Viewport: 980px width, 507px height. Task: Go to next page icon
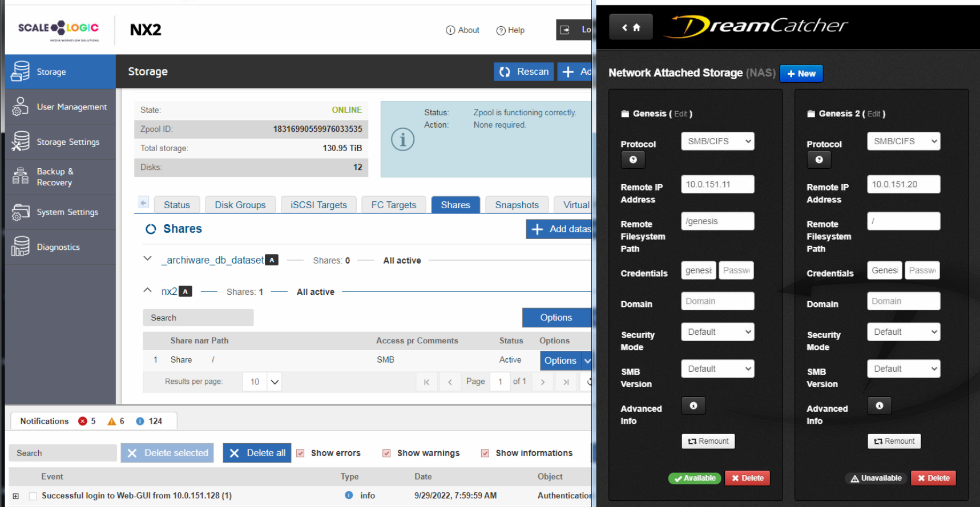point(543,382)
